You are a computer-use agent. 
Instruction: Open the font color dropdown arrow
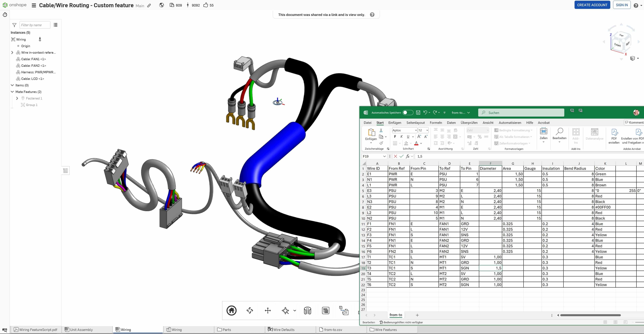421,143
